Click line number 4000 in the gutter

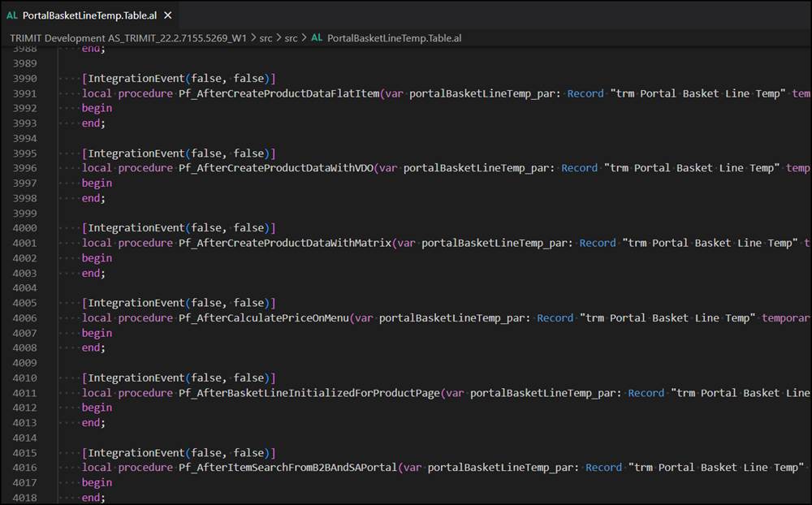tap(26, 227)
